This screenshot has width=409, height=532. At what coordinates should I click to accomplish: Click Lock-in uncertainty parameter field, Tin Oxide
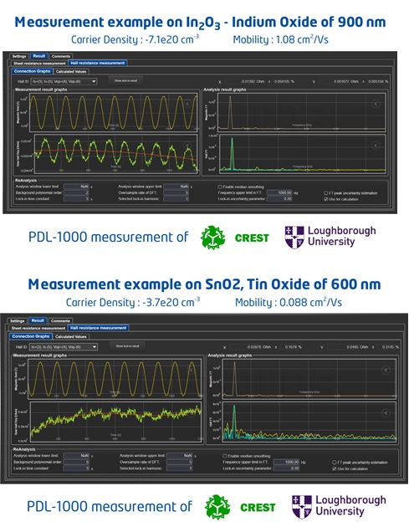tap(286, 468)
